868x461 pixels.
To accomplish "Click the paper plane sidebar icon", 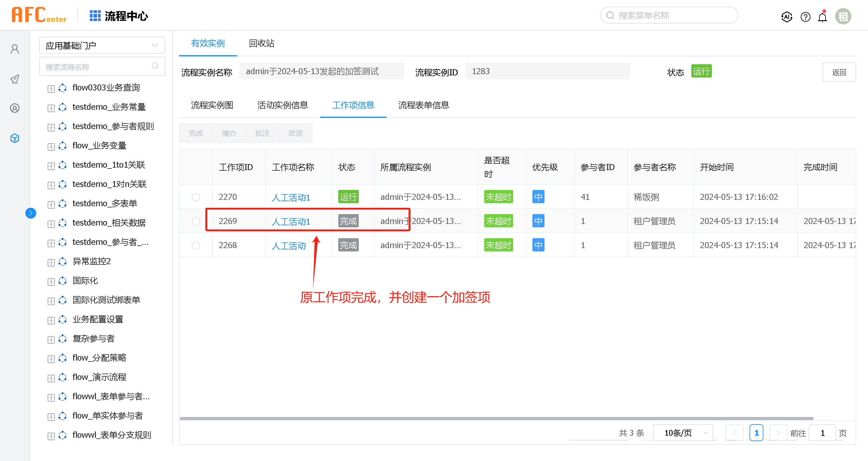I will (x=15, y=79).
